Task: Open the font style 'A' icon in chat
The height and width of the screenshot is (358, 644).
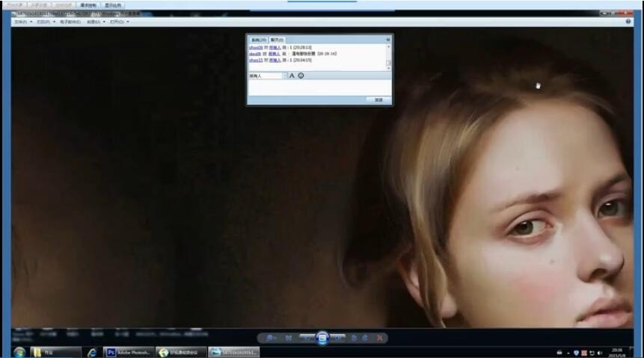Action: click(292, 75)
